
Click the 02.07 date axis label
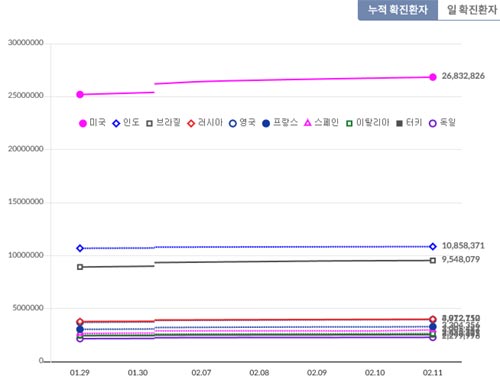pyautogui.click(x=201, y=373)
